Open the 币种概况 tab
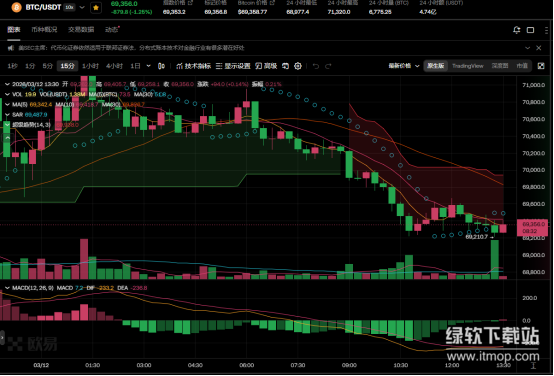 44,30
